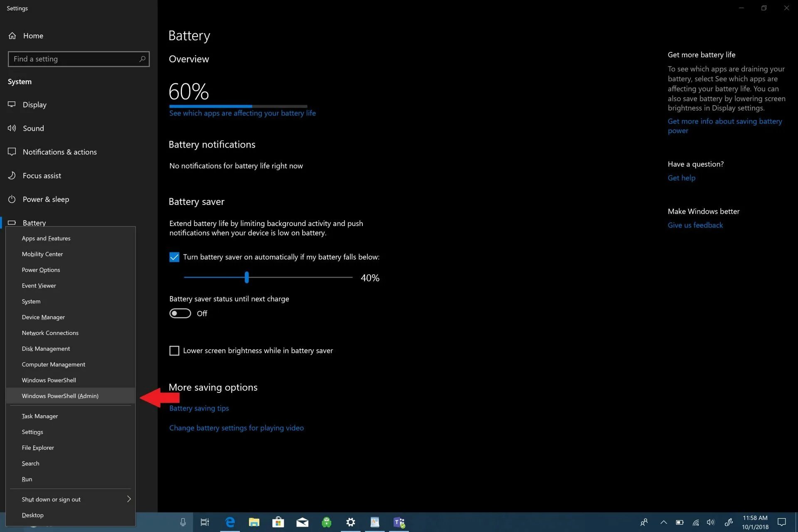Enable Battery saver status until next charge
Screen dimensions: 798x532
(180, 313)
